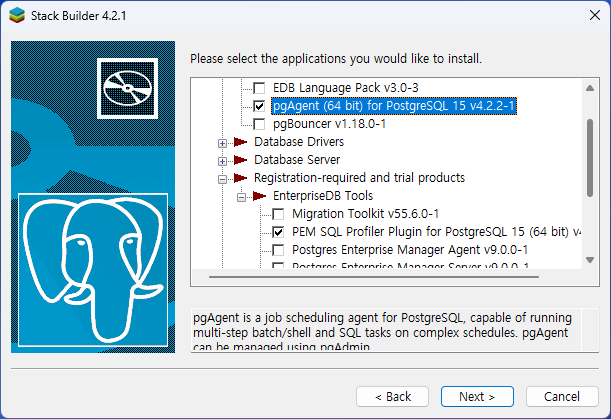Check the pgBouncer v1.18.0-1 checkbox

[x=259, y=124]
